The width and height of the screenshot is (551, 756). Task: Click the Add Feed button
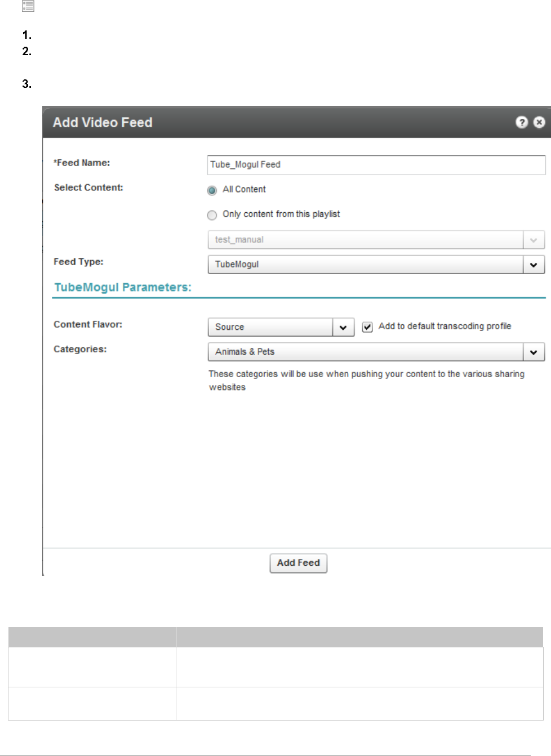click(x=298, y=563)
